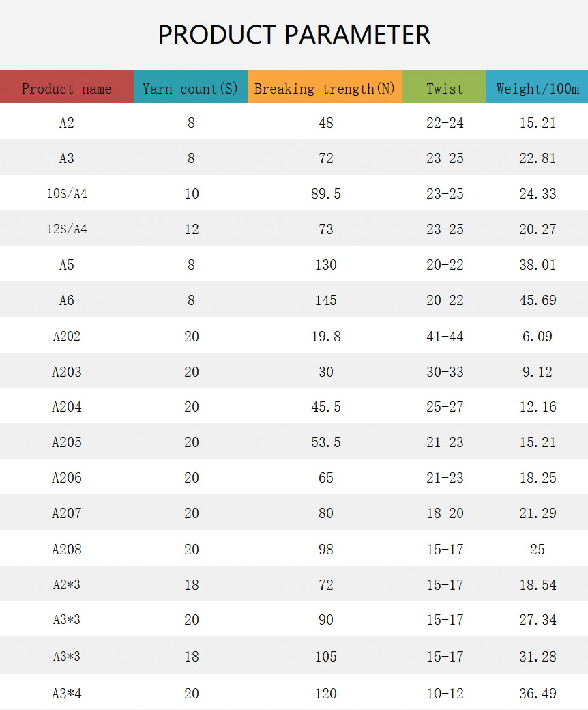588x710 pixels.
Task: Click breaking strength value 89.5
Action: [325, 194]
